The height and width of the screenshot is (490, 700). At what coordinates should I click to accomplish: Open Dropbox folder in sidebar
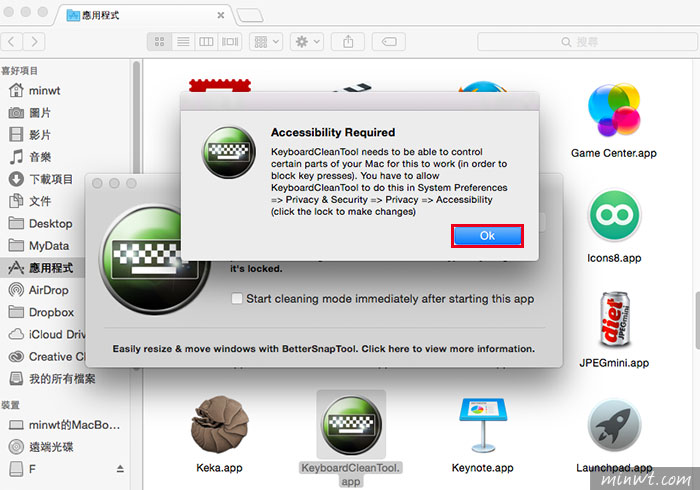pos(41,312)
